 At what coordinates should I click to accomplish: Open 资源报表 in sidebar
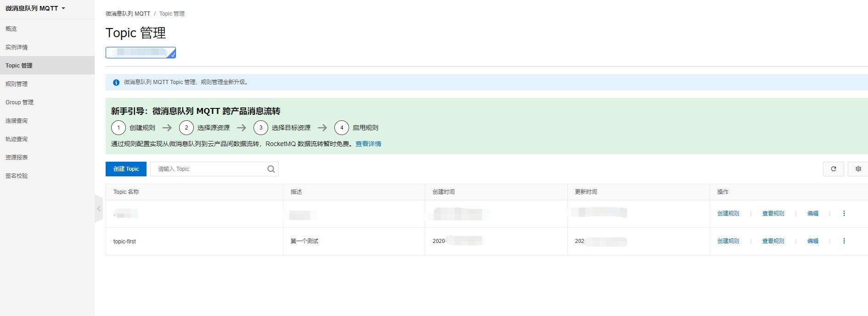point(17,157)
